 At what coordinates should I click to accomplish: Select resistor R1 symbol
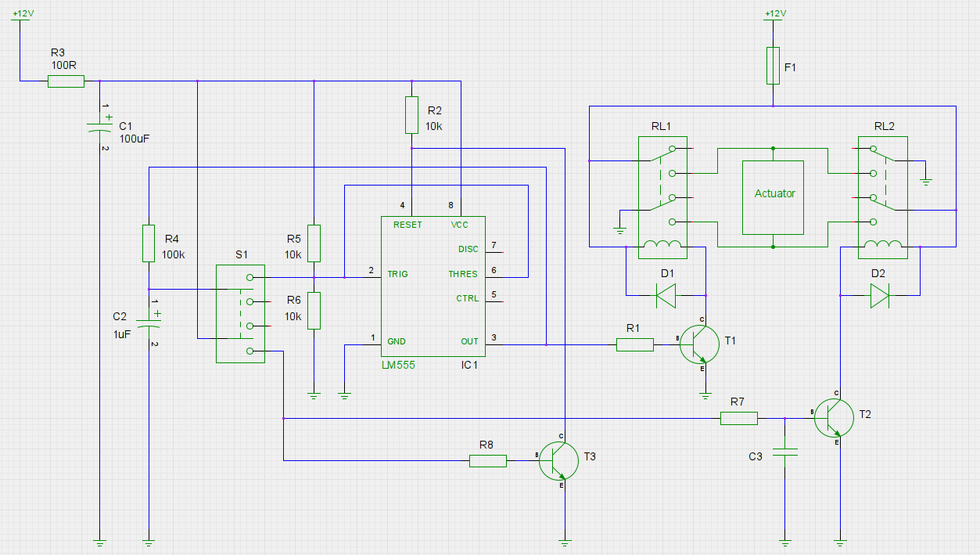click(x=635, y=344)
